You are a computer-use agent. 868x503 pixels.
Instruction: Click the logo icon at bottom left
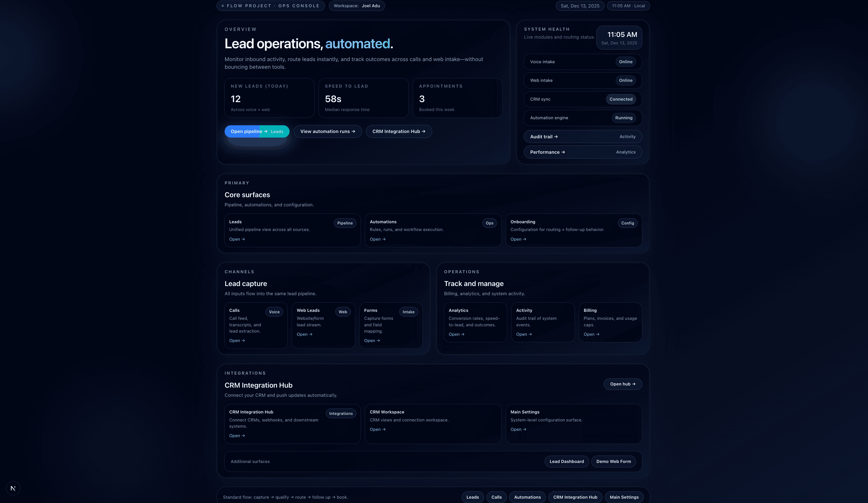click(13, 488)
